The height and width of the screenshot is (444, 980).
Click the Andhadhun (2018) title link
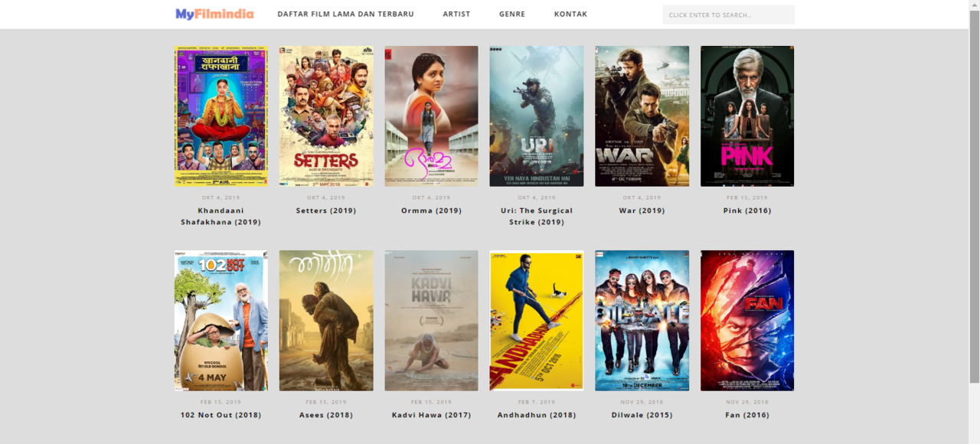click(x=537, y=415)
